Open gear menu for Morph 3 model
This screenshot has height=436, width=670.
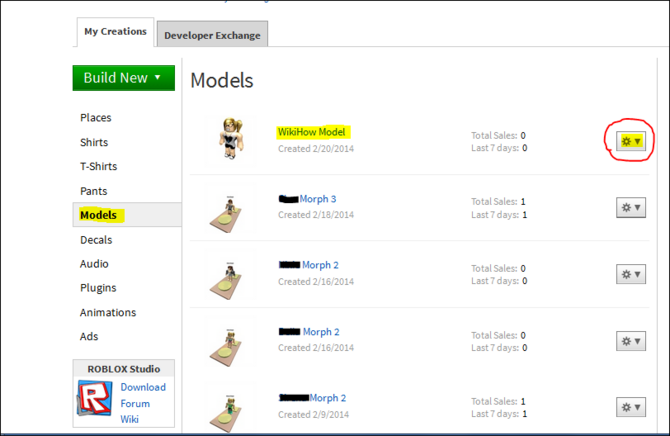631,207
